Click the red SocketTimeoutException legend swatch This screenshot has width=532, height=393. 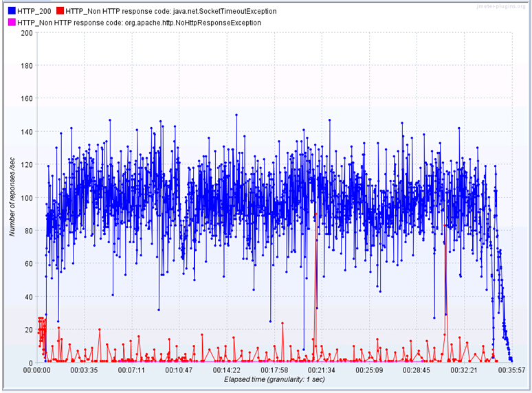(60, 11)
